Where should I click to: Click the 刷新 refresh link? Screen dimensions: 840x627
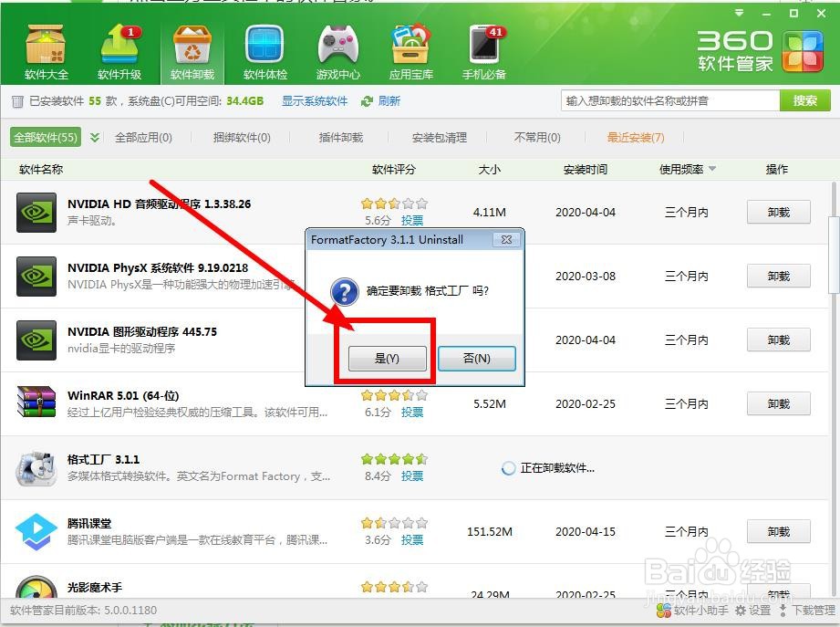(x=389, y=101)
